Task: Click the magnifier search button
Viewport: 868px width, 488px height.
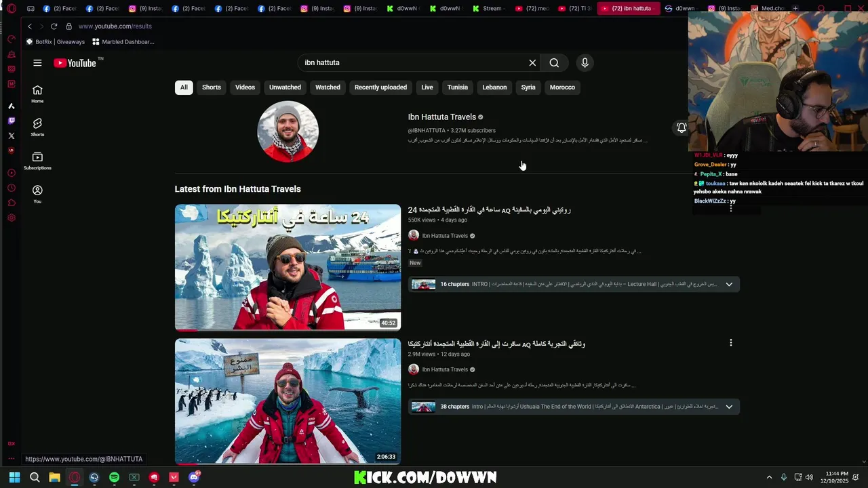Action: coord(554,62)
